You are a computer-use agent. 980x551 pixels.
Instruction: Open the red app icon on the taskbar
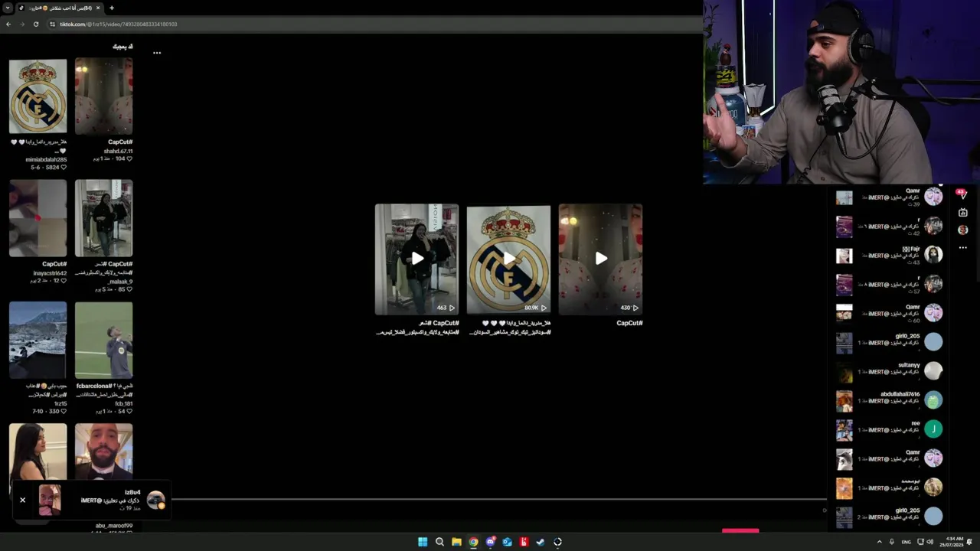pos(524,542)
